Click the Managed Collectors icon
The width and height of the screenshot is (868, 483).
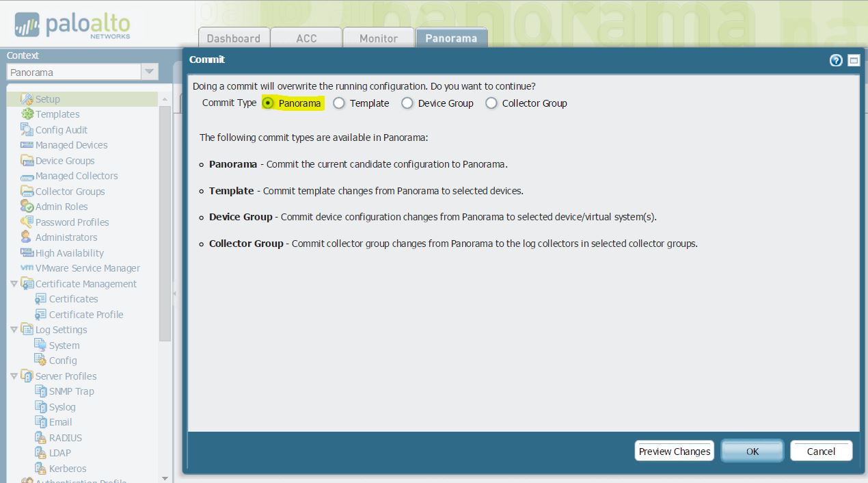pos(27,177)
